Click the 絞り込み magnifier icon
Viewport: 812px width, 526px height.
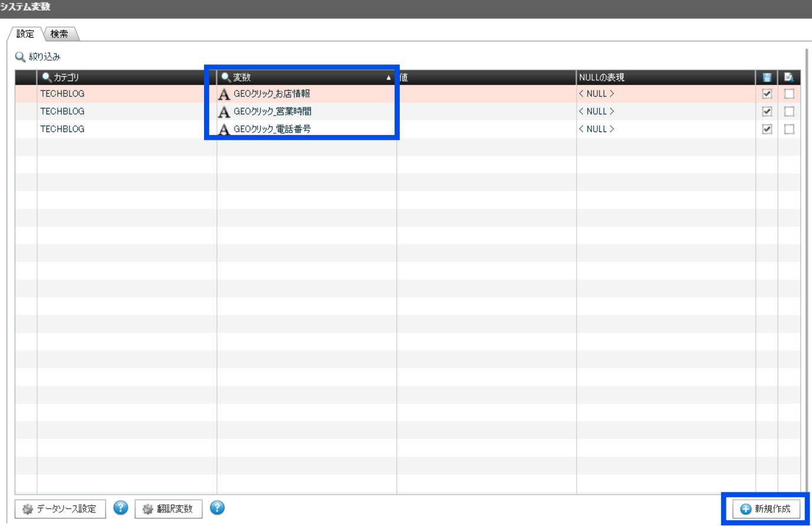[20, 57]
